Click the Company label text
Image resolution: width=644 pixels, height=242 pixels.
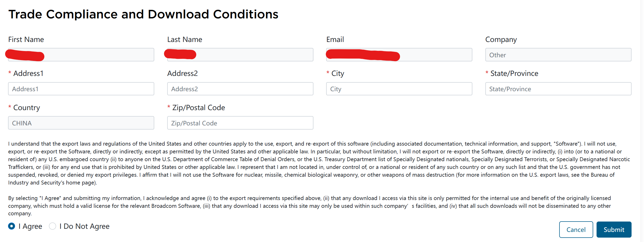pyautogui.click(x=501, y=39)
